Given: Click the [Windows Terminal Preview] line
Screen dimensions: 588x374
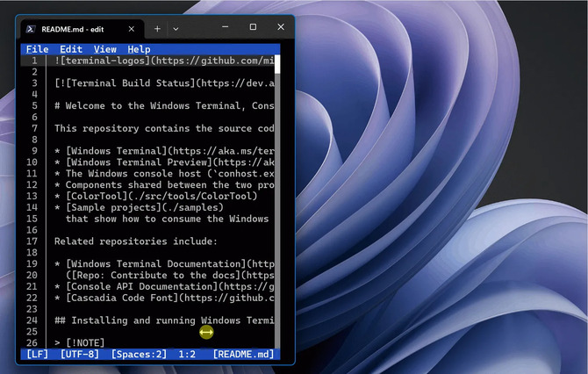Looking at the screenshot, I should (164, 162).
